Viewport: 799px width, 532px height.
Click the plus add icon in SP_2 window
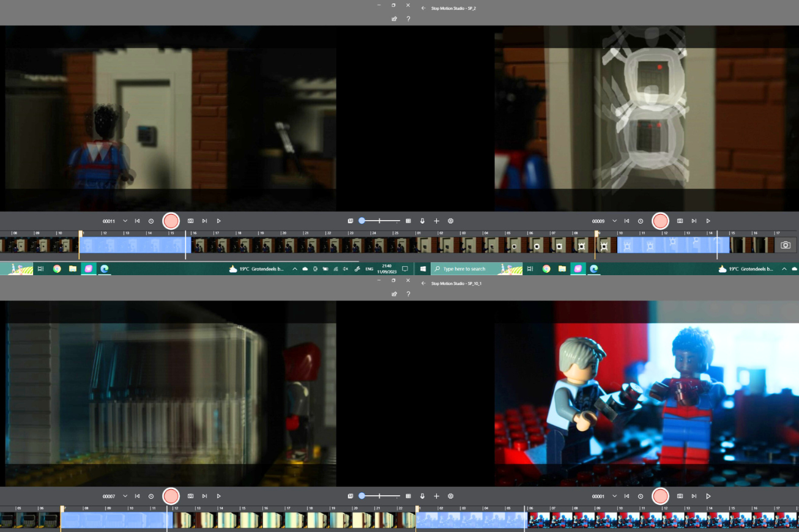click(x=436, y=221)
